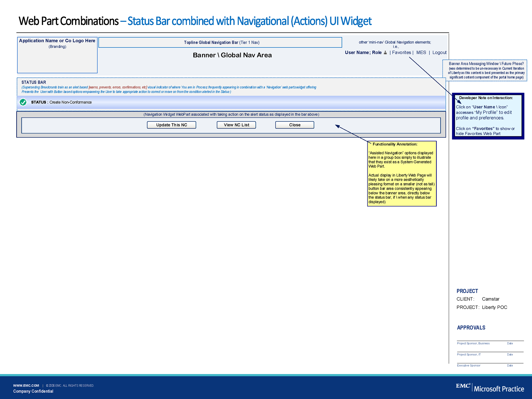
Task: Select the Topline Global Navigation Bar
Action: tap(220, 42)
